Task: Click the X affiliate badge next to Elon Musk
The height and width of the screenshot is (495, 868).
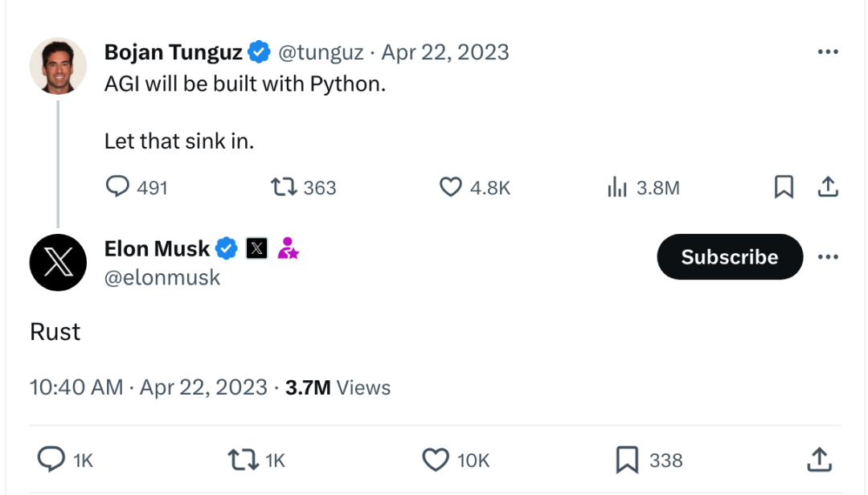Action: coord(257,248)
